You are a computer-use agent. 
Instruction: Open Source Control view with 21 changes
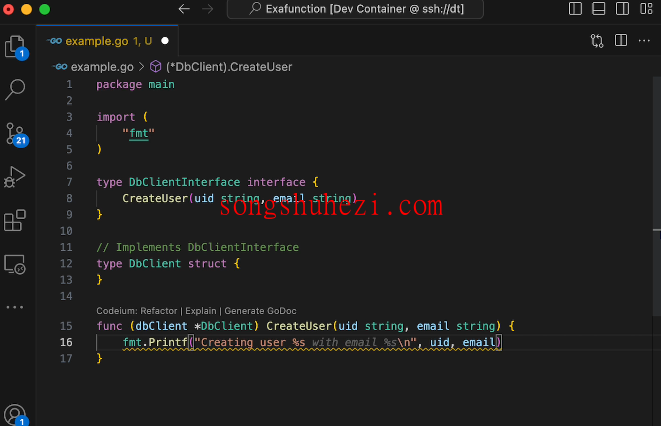pos(16,134)
